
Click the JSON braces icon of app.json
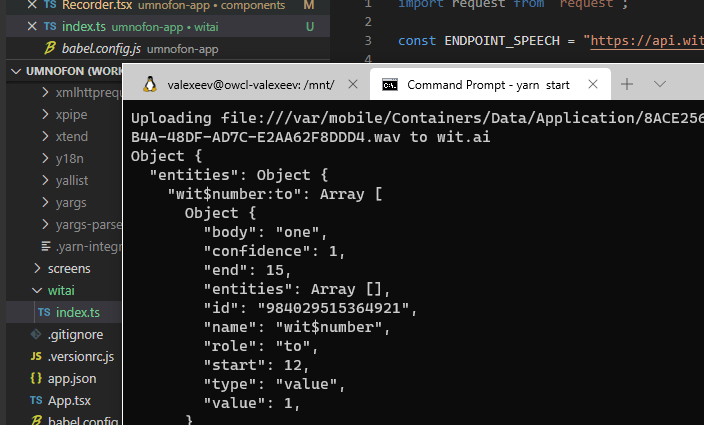click(36, 378)
